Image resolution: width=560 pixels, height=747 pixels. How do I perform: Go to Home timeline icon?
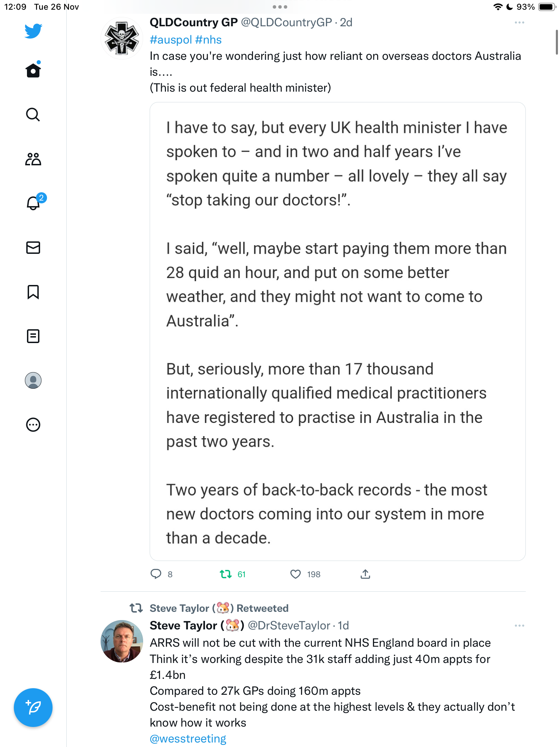click(x=33, y=70)
